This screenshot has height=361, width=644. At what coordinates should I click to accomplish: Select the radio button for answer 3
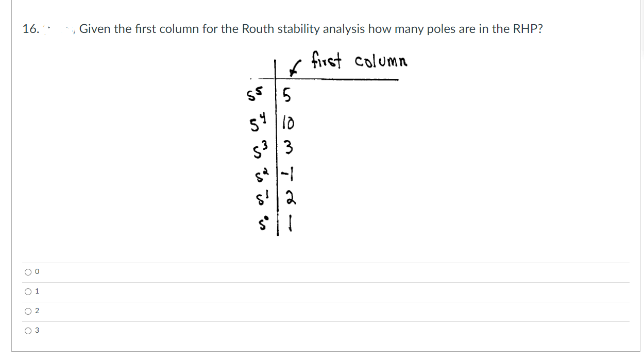coord(28,330)
